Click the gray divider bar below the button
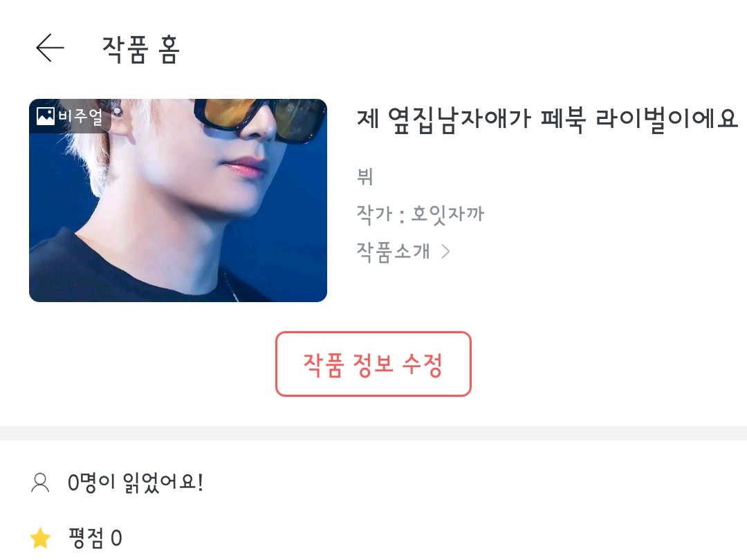747x560 pixels. point(373,433)
